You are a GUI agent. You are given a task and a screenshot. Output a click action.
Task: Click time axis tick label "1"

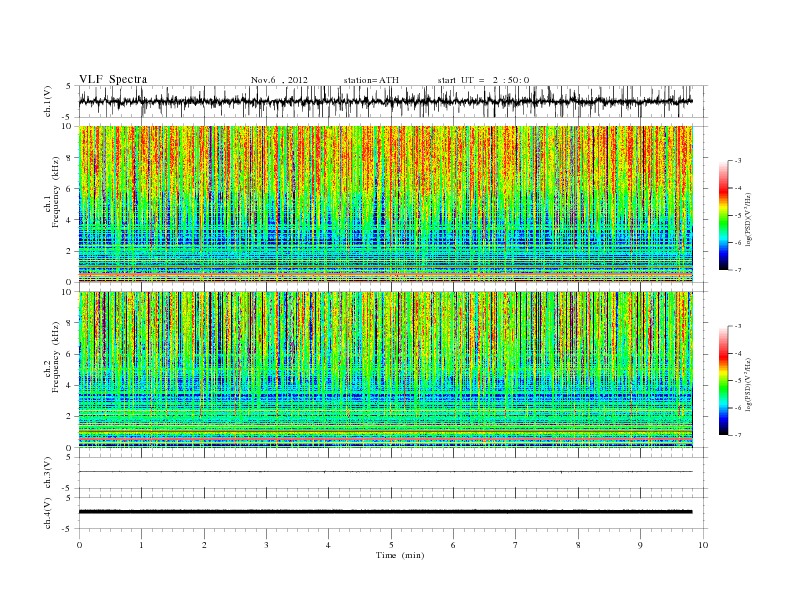coord(141,545)
